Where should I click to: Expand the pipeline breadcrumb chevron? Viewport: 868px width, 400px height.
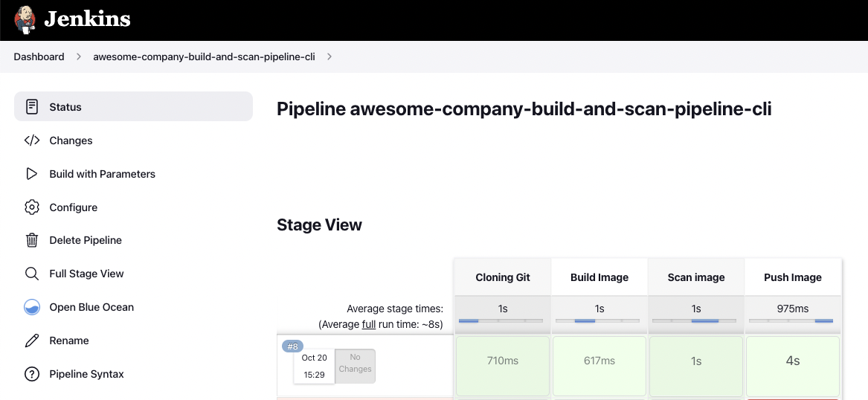(329, 57)
